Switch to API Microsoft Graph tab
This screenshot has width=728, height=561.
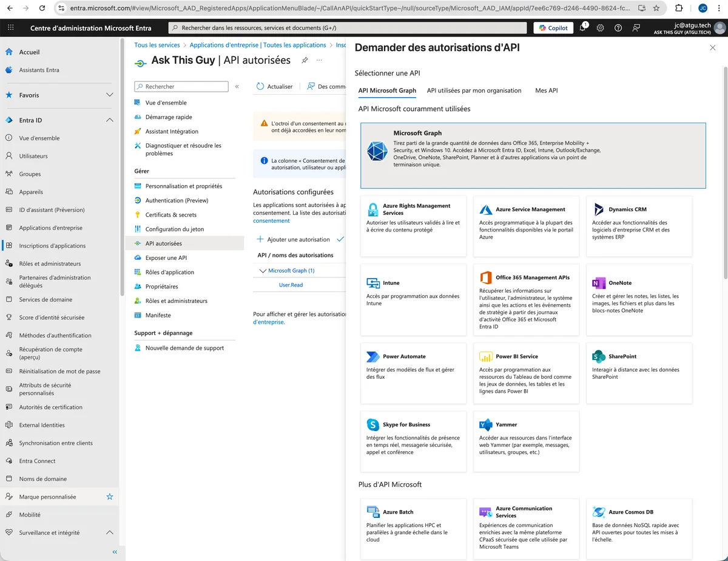point(387,90)
